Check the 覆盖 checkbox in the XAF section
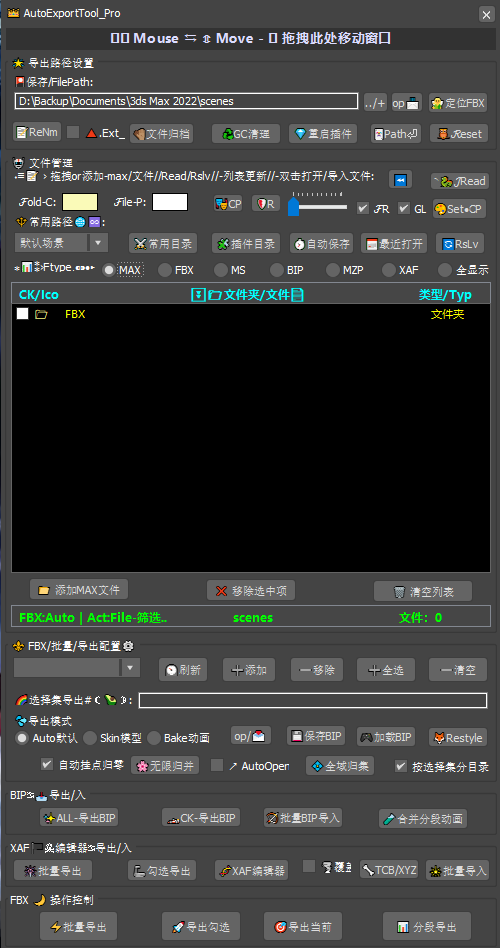This screenshot has height=948, width=500. [309, 866]
